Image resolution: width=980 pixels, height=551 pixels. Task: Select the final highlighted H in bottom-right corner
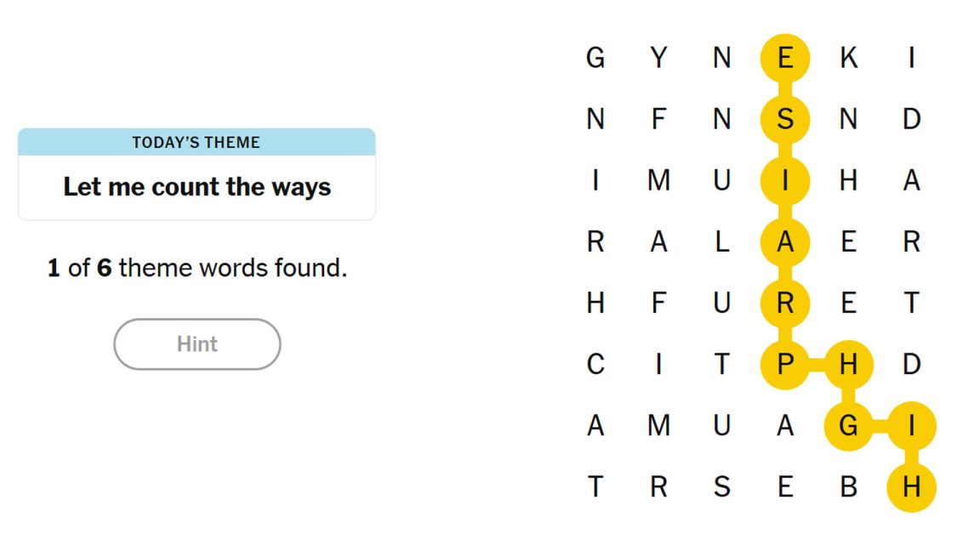911,486
